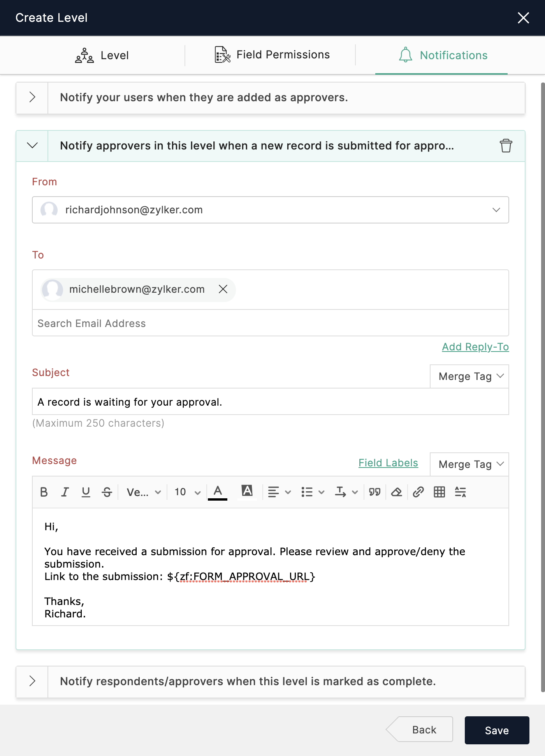
Task: Insert a hyperlink into the message
Action: pyautogui.click(x=418, y=492)
